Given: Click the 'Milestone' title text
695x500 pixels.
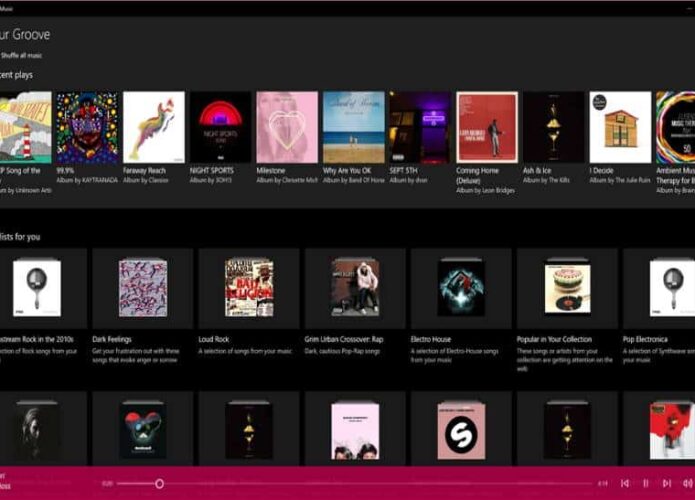Looking at the screenshot, I should tap(271, 171).
